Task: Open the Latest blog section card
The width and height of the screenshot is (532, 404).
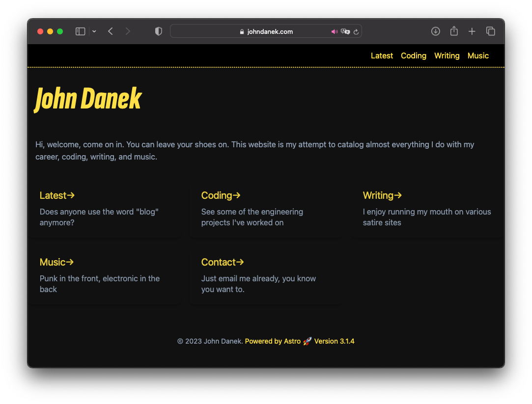Action: 57,195
